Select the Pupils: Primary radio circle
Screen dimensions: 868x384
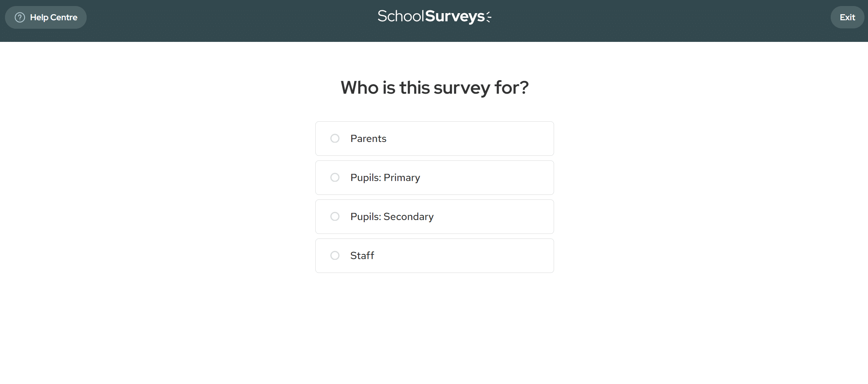click(x=335, y=177)
